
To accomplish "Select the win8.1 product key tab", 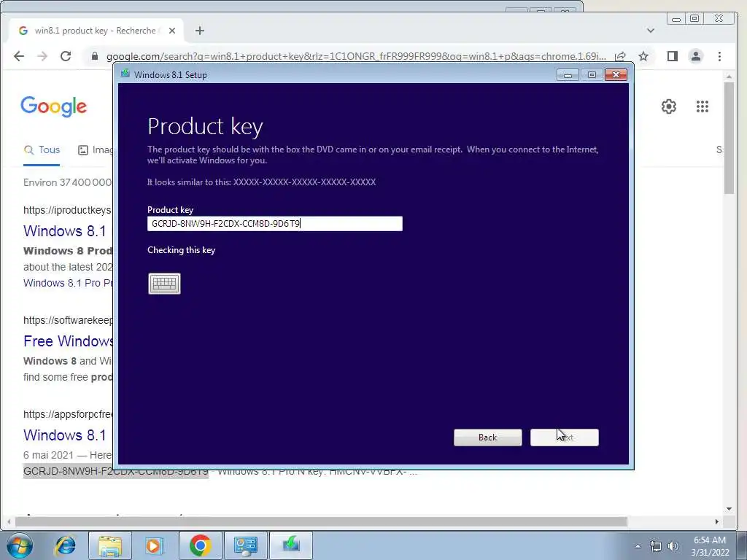I will 96,31.
